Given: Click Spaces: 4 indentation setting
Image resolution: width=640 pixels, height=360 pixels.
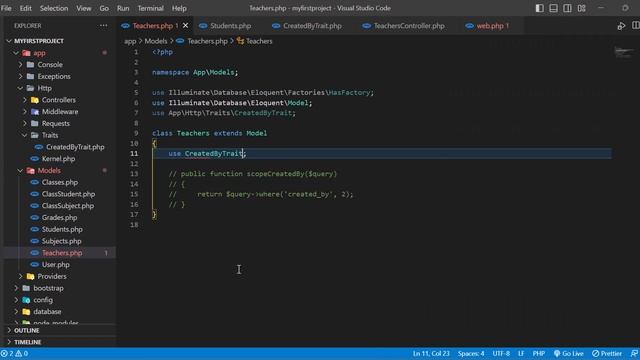Looking at the screenshot, I should (471, 353).
